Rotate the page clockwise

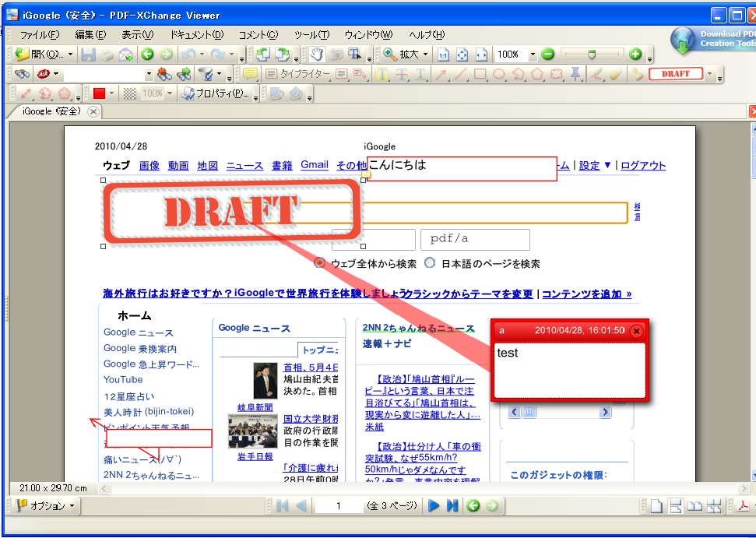pos(282,55)
